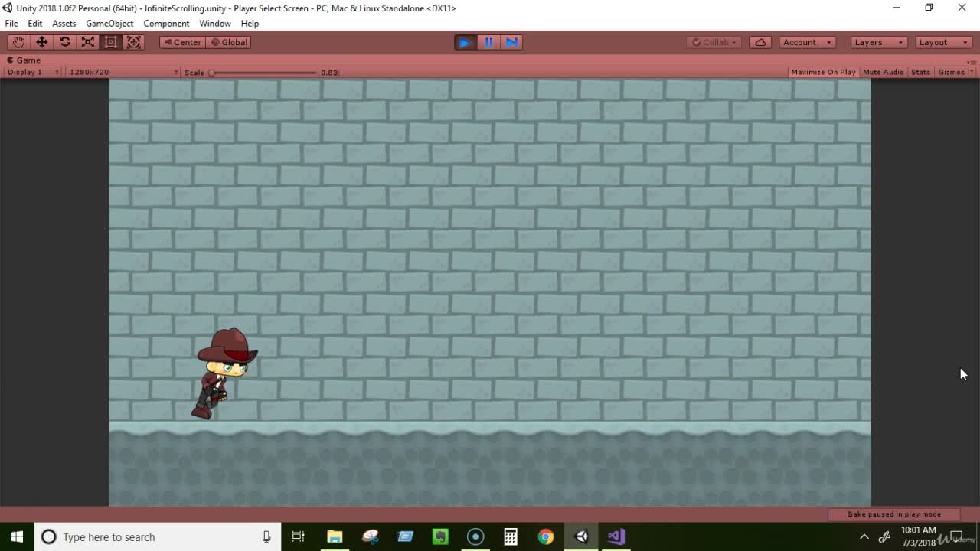The height and width of the screenshot is (551, 980).
Task: Open the Layout dropdown
Action: coord(943,42)
